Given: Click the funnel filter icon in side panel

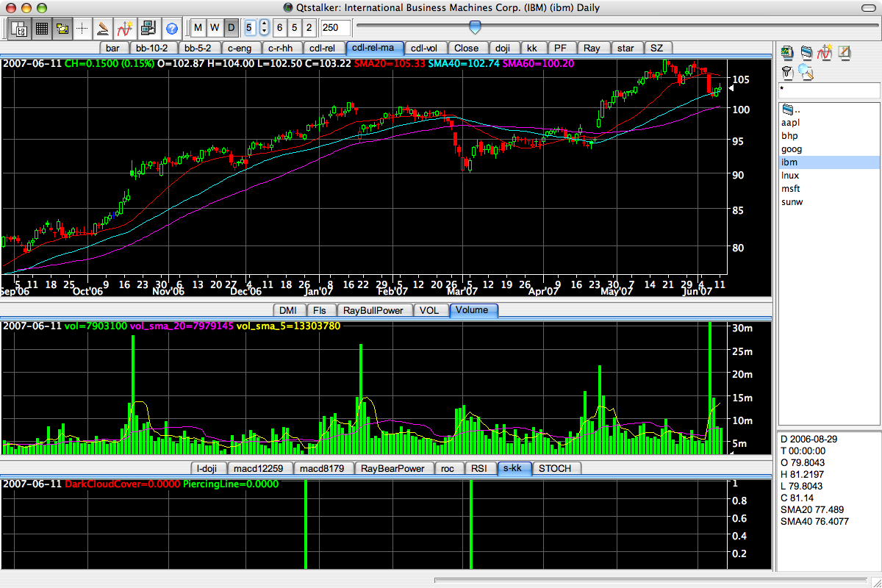Looking at the screenshot, I should coord(786,71).
